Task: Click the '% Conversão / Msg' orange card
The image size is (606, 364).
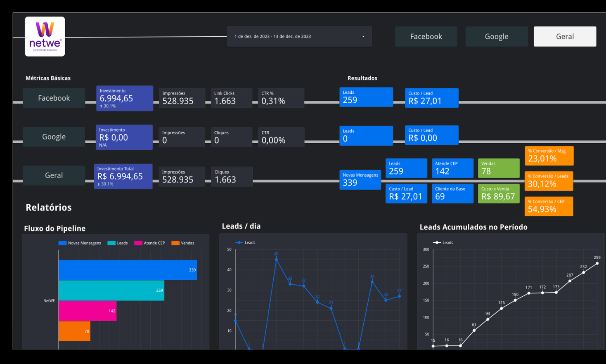Action: point(549,156)
